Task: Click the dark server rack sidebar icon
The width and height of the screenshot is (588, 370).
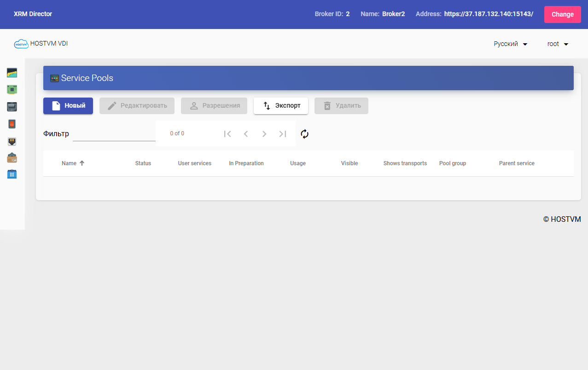Action: coord(12,107)
